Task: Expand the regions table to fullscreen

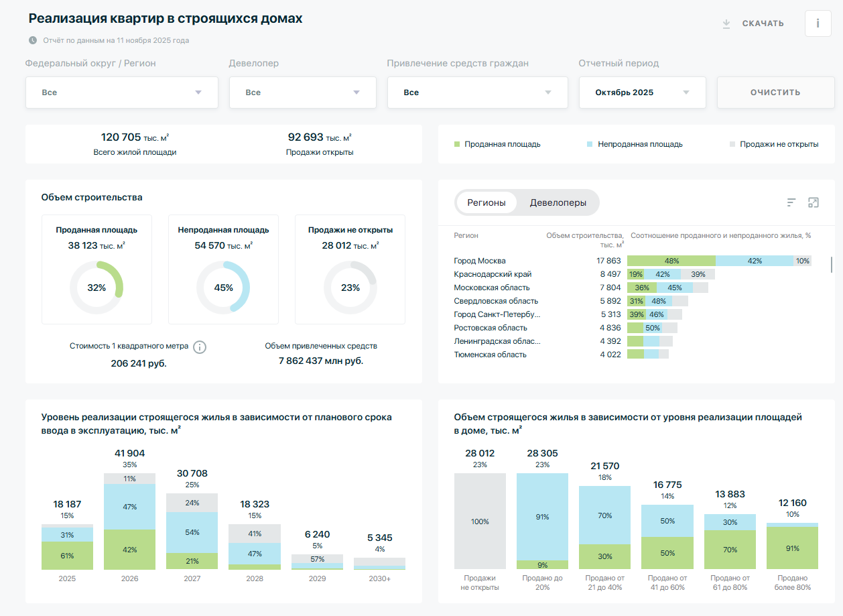Action: point(814,202)
